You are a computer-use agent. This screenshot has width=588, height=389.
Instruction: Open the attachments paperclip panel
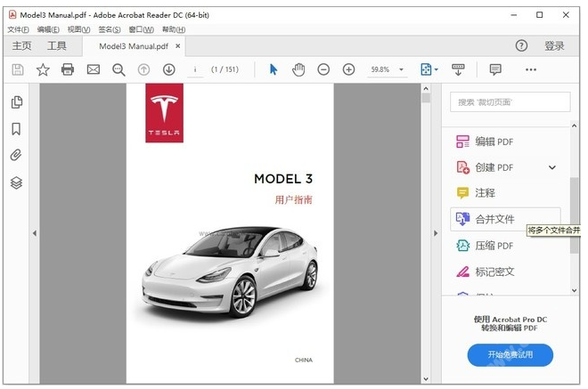pyautogui.click(x=16, y=155)
